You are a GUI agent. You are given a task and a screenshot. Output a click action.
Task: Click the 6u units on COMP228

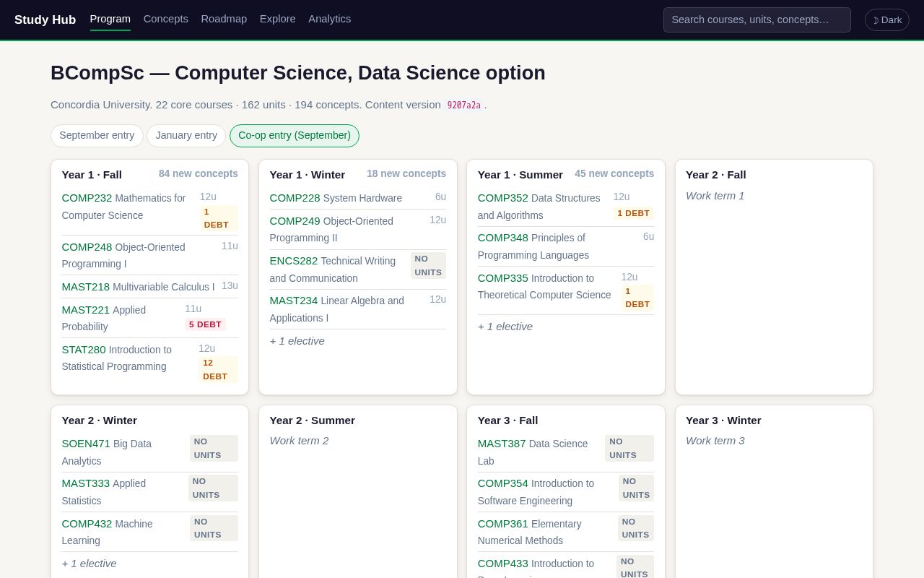pos(440,197)
